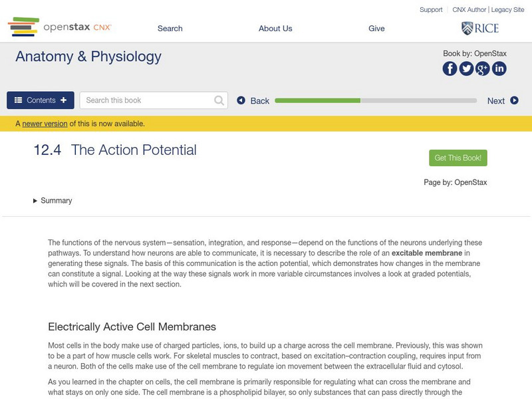This screenshot has width=532, height=399.
Task: Click the Get This Book button
Action: (x=458, y=156)
